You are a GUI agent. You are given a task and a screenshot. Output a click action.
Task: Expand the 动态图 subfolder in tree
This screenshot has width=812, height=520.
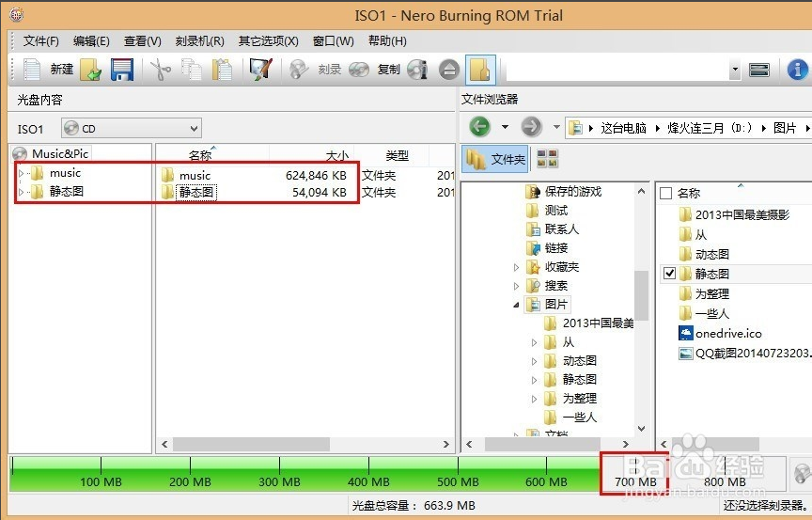(534, 361)
